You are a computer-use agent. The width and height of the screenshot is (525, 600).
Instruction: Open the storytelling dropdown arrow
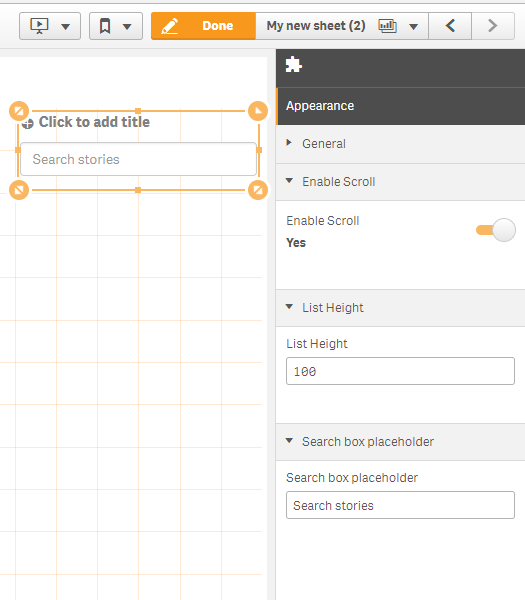click(66, 26)
